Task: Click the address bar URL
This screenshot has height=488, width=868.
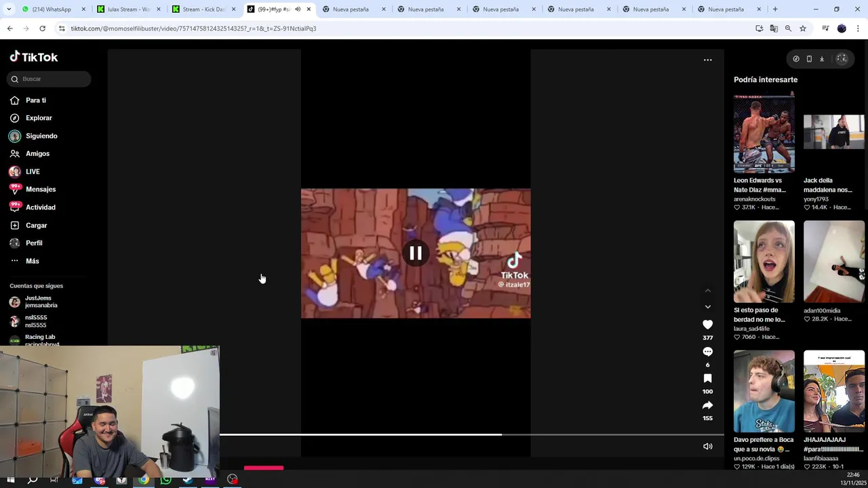Action: click(x=193, y=28)
